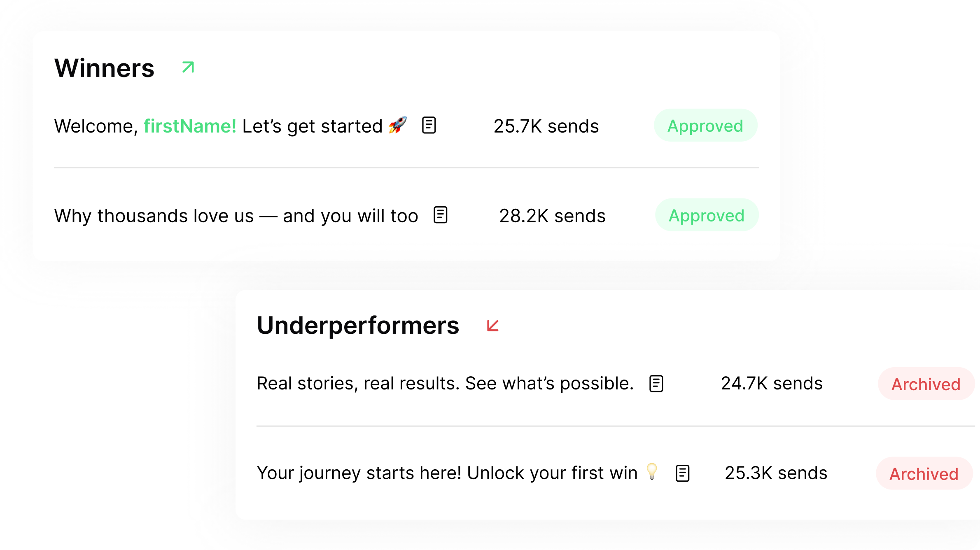Open the document icon for 'Your journey starts here'

click(x=683, y=473)
